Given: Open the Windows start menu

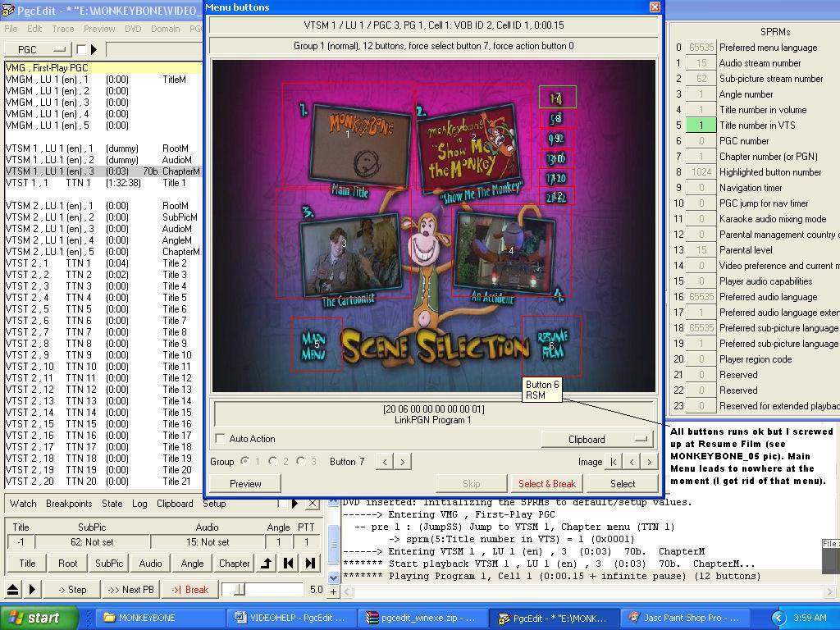Looking at the screenshot, I should pos(38,618).
